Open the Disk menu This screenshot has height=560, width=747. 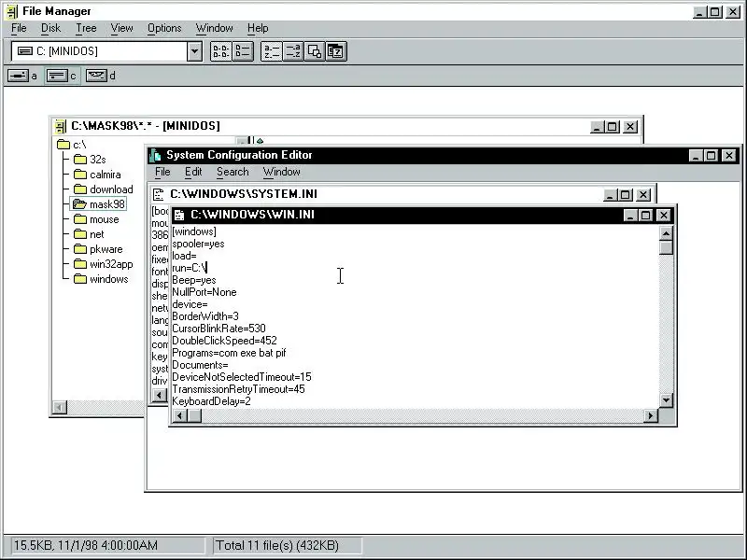point(50,28)
